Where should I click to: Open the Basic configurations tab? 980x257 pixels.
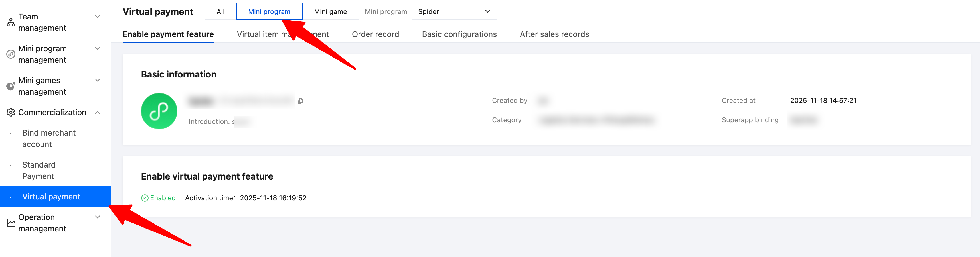(459, 34)
